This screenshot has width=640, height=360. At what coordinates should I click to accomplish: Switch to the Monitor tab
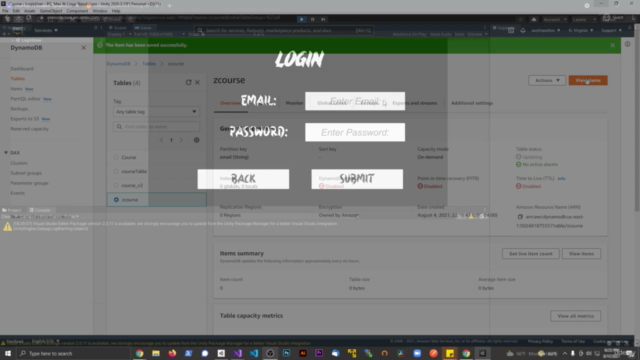[294, 103]
